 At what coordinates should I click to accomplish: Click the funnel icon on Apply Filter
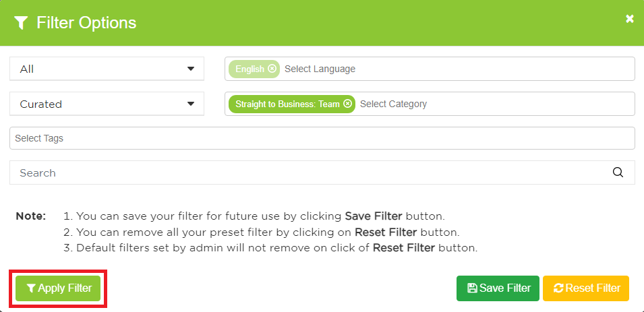tap(31, 288)
